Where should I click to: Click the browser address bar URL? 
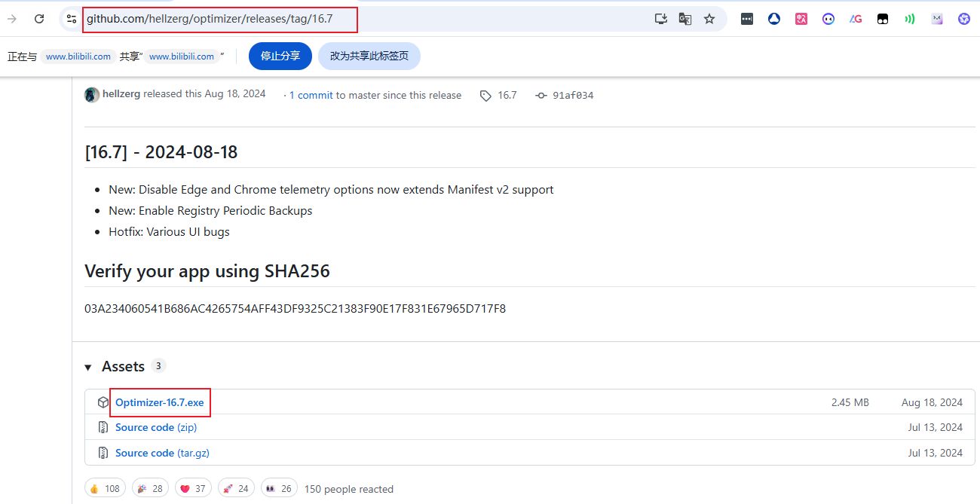coord(219,19)
